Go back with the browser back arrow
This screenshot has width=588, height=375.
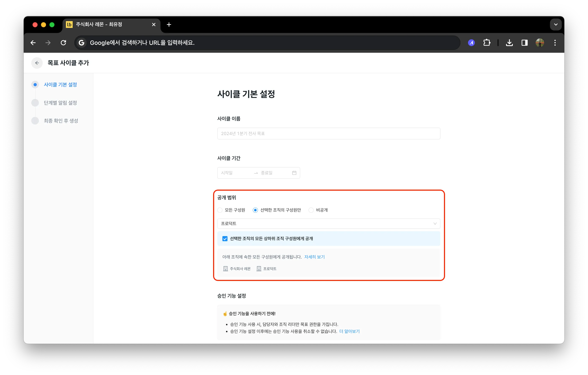(33, 43)
